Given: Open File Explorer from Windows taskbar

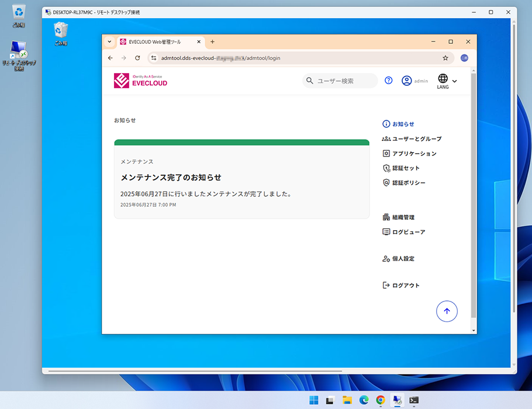Looking at the screenshot, I should pyautogui.click(x=347, y=400).
